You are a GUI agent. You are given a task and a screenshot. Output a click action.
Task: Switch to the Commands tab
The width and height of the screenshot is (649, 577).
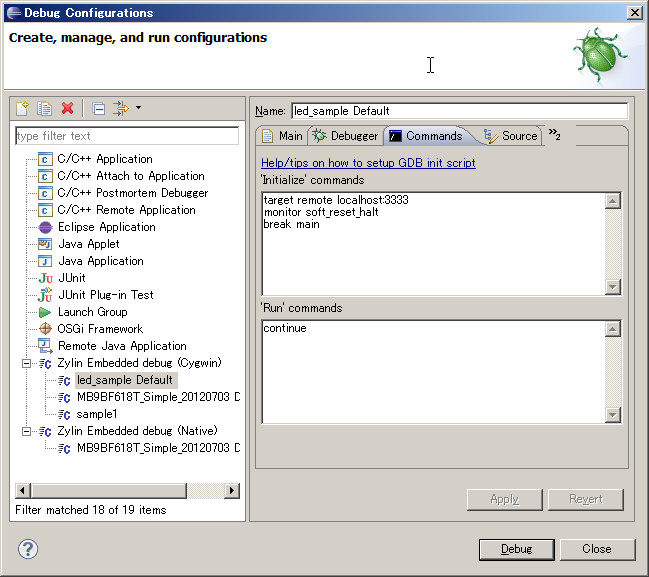point(426,136)
